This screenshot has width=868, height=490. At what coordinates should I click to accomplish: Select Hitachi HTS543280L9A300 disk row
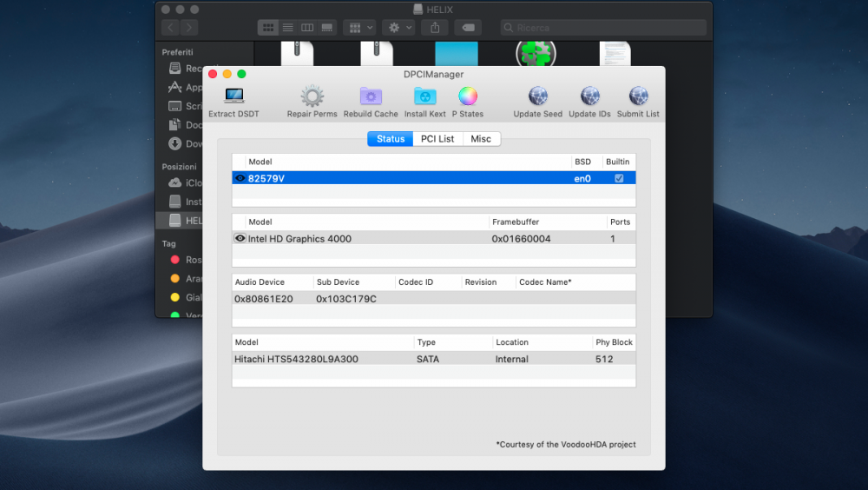[433, 359]
